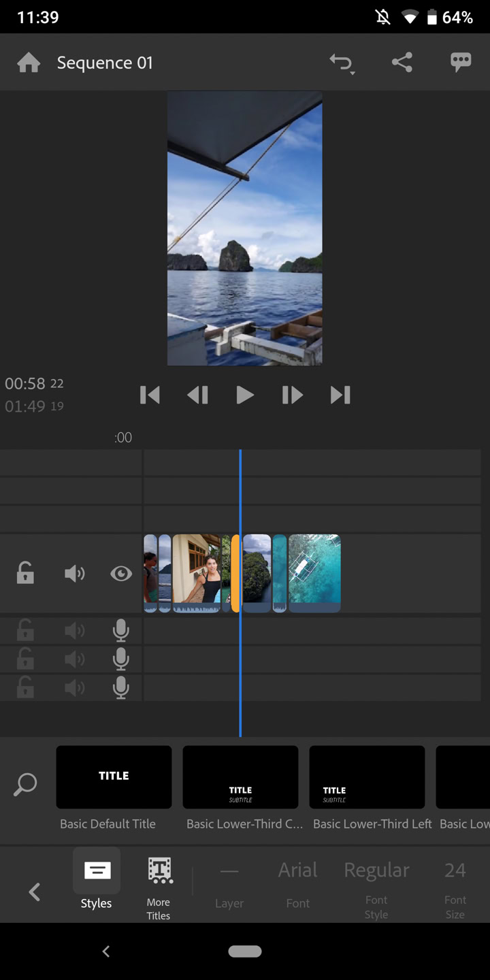The width and height of the screenshot is (490, 980).
Task: Jump to previous edit point
Action: point(150,395)
